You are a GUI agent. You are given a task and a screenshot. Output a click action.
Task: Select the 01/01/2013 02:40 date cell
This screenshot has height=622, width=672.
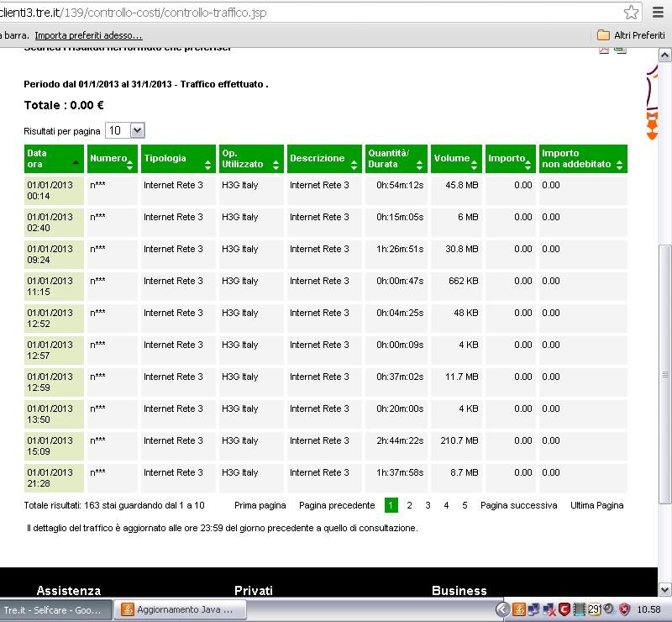(54, 222)
